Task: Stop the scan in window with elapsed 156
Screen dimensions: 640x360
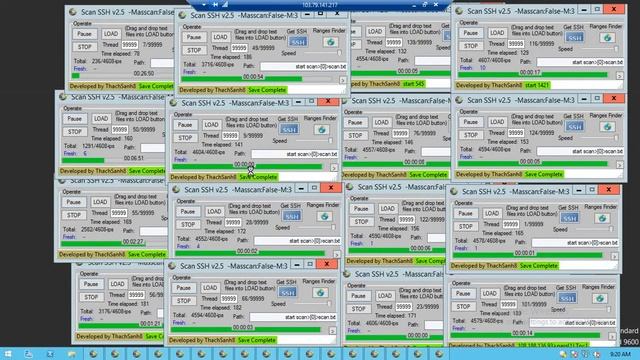Action: 361,222
